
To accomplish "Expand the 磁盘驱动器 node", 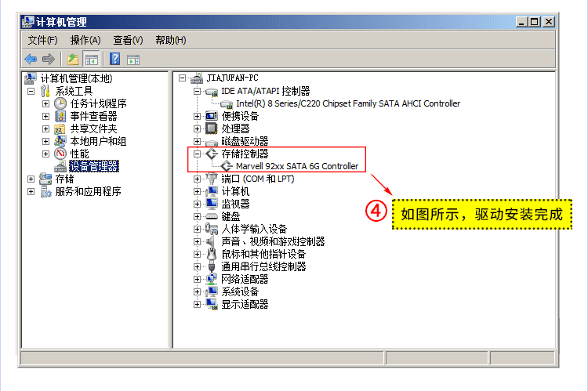I will 197,141.
